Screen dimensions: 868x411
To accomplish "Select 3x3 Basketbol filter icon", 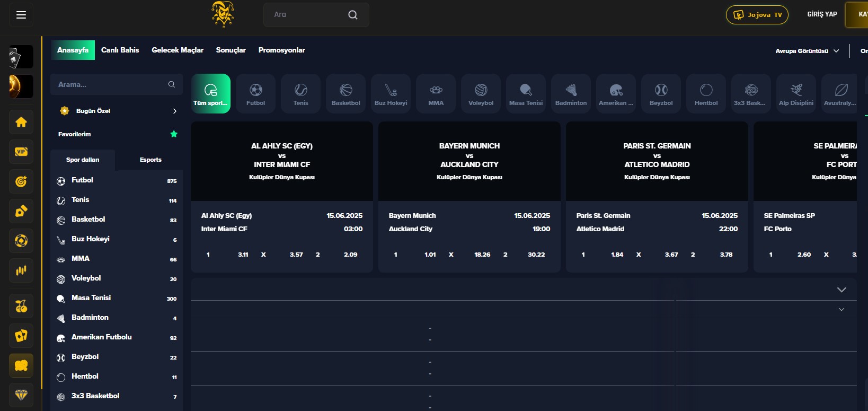I will tap(751, 94).
